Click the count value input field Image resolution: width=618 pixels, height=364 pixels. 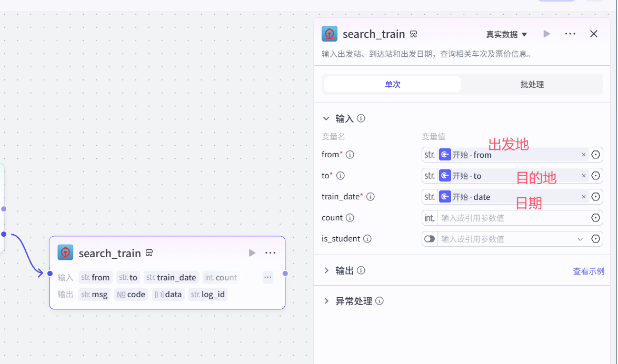513,218
